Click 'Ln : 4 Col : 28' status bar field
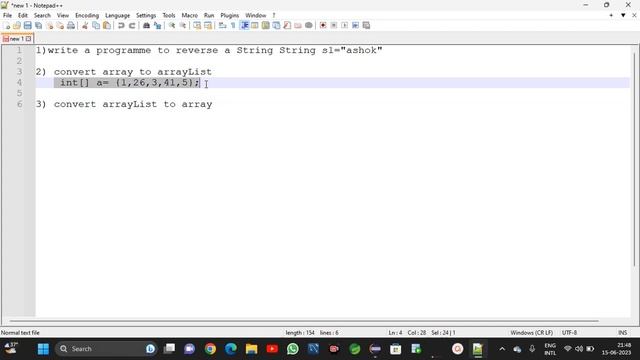640x360 pixels. click(x=407, y=333)
